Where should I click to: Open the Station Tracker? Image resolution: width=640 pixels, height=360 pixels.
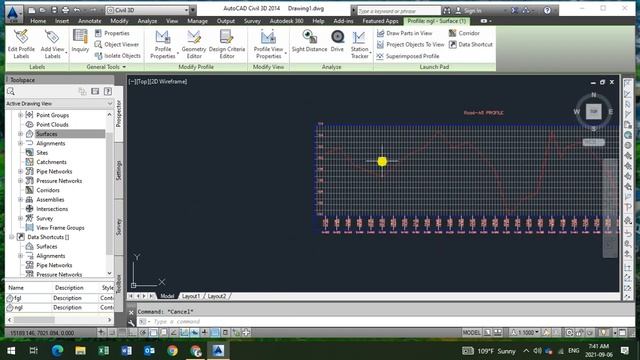click(359, 44)
